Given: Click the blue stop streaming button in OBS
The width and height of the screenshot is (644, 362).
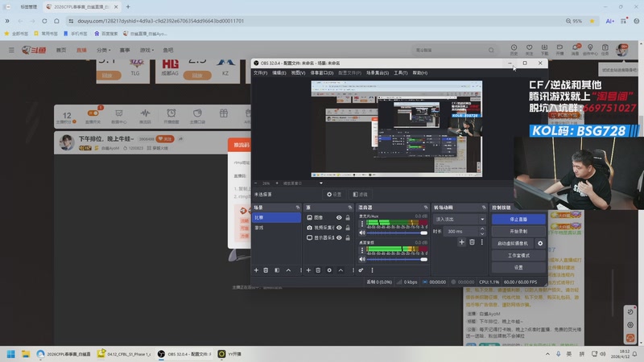Looking at the screenshot, I should (518, 219).
